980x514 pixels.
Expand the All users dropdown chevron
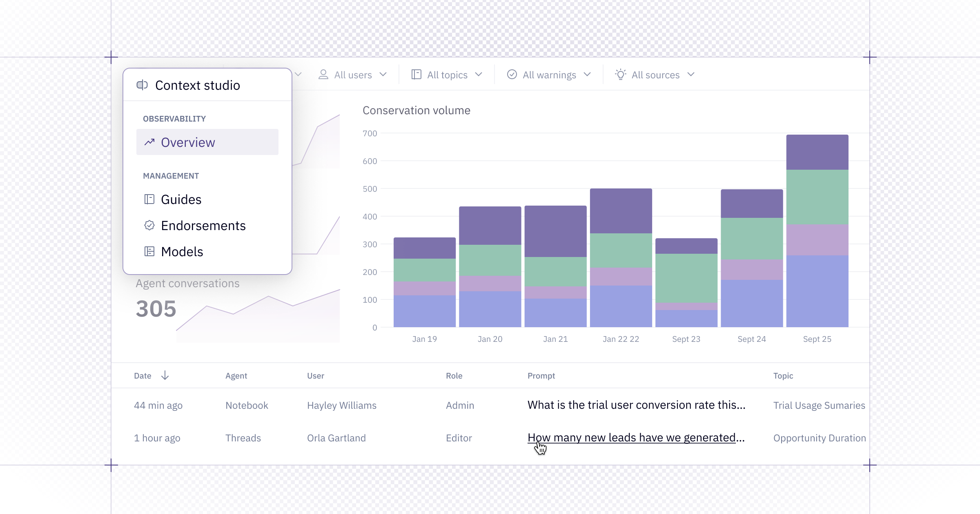[383, 75]
